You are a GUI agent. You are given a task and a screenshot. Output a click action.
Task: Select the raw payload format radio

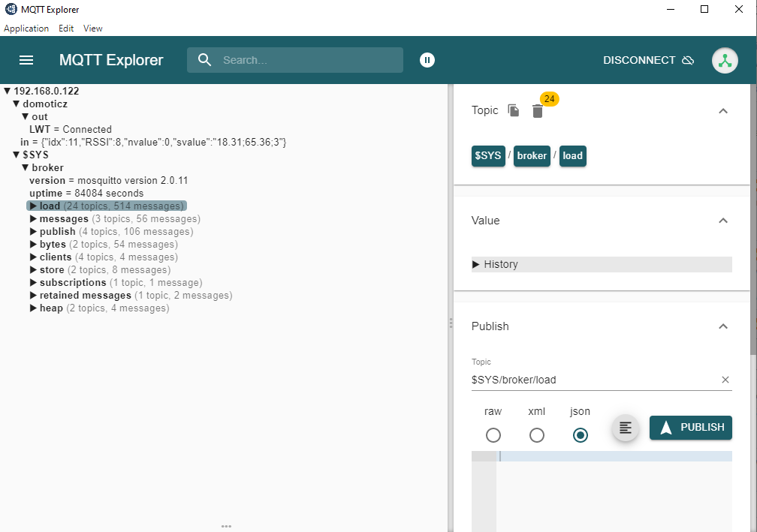point(493,435)
